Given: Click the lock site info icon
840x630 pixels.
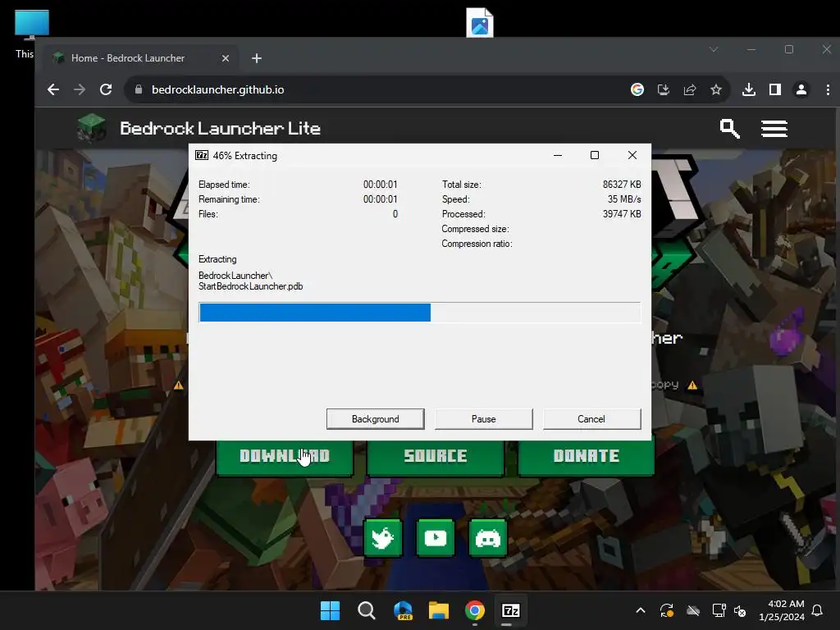Looking at the screenshot, I should 138,89.
